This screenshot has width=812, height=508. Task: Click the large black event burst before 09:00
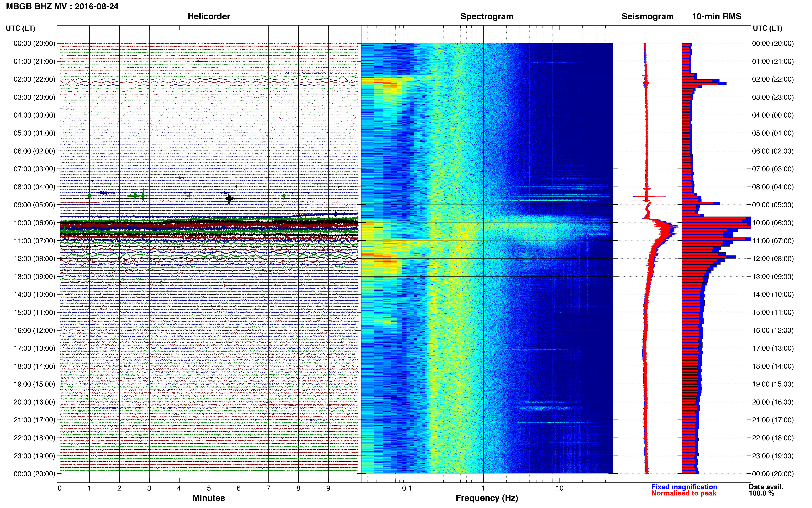229,199
